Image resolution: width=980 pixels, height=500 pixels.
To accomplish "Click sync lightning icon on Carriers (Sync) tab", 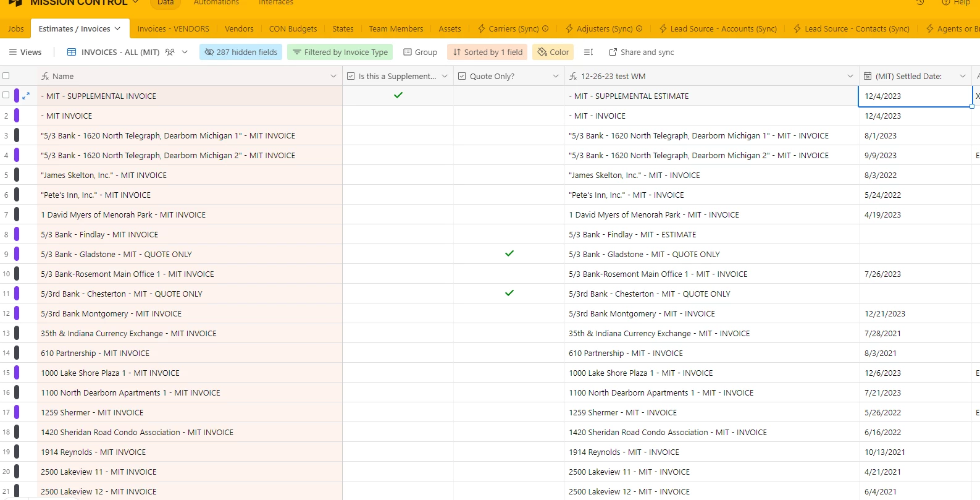I will click(x=482, y=29).
